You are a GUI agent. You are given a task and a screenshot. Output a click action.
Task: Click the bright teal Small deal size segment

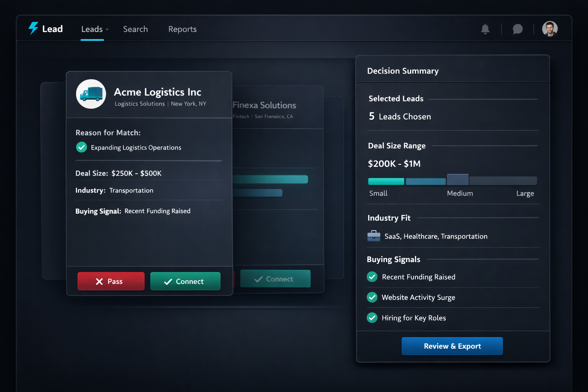coord(386,181)
